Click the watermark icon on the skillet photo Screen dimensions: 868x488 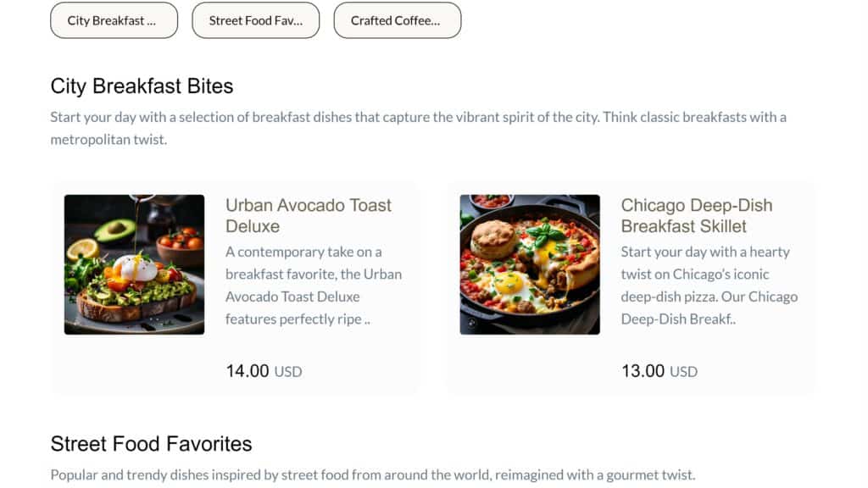(472, 323)
